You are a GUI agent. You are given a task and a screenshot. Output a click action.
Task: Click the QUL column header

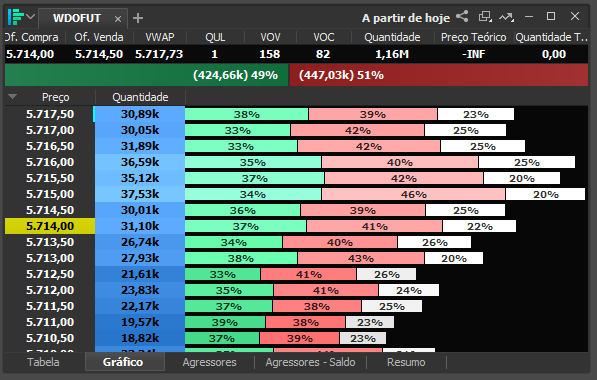pos(215,37)
